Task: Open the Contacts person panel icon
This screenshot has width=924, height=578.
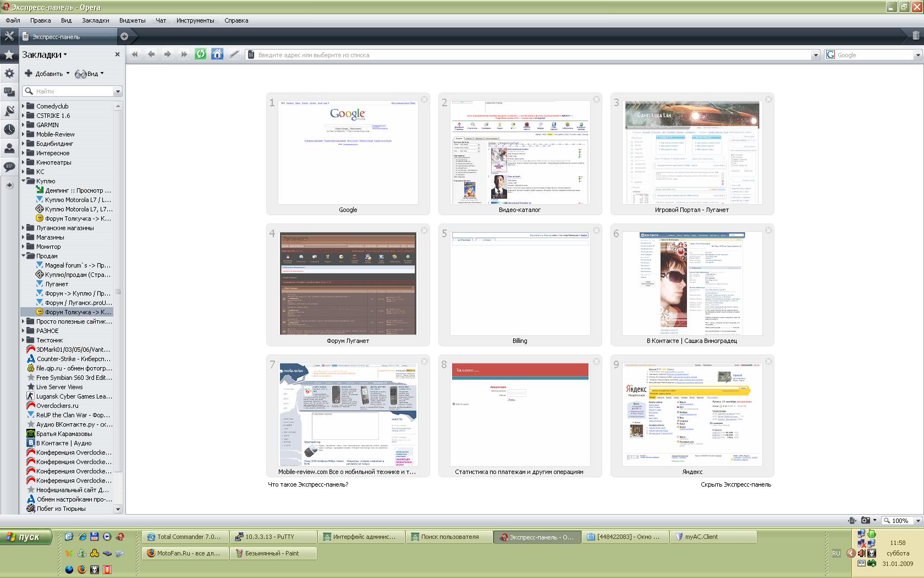Action: (9, 148)
